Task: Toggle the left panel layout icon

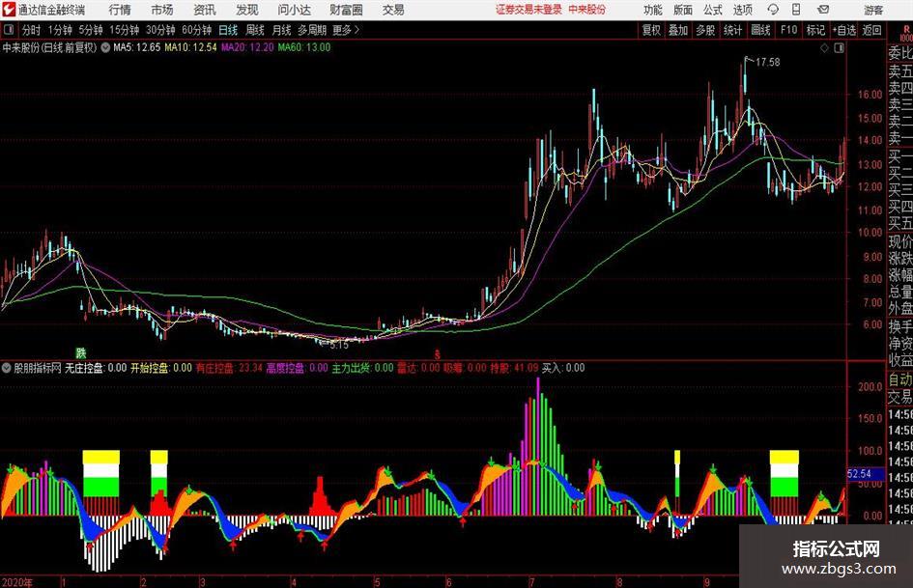Action: coord(9,30)
